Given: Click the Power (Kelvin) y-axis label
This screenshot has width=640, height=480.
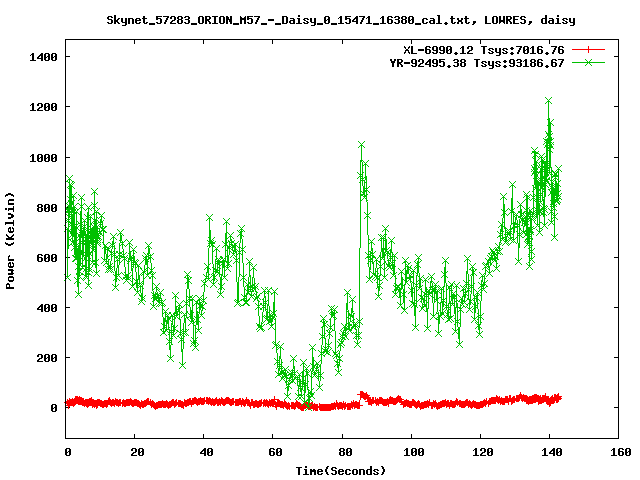Looking at the screenshot, I should (10, 240).
